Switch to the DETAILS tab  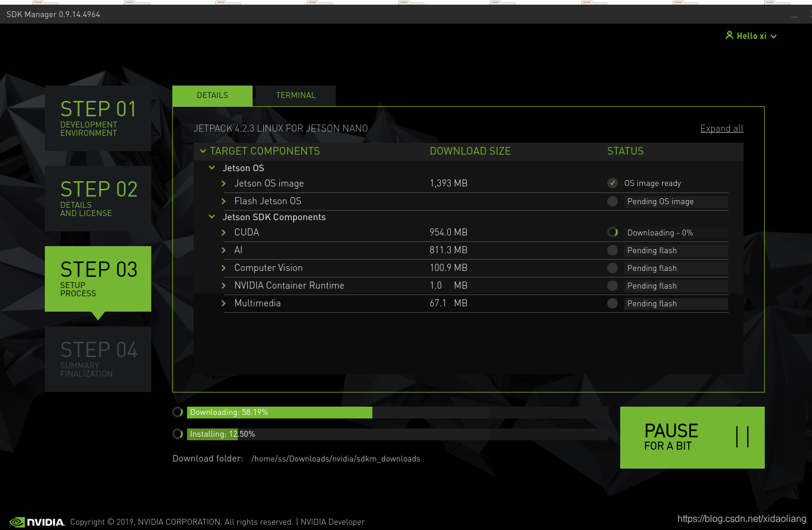coord(212,96)
